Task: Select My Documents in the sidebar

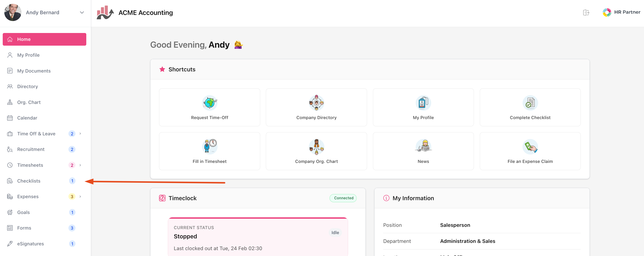Action: click(x=34, y=71)
